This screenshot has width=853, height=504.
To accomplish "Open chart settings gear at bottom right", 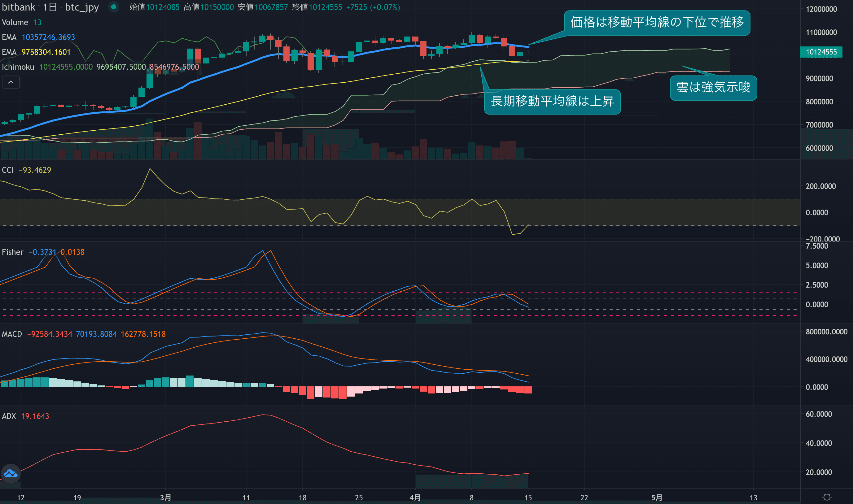I will click(827, 497).
